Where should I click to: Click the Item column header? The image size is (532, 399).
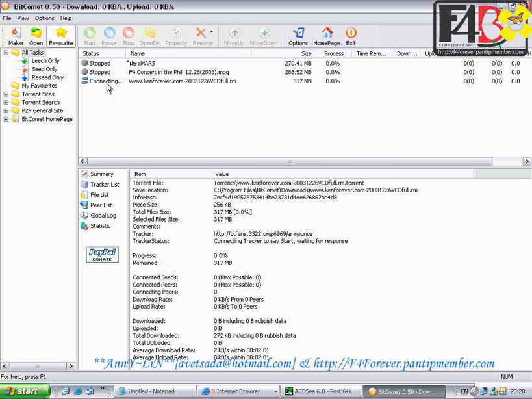point(170,174)
